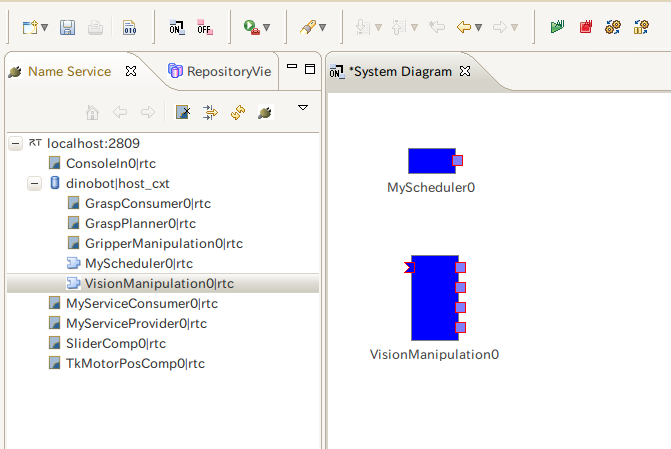
Task: Click the refresh icon in Name Service panel
Action: coord(237,112)
